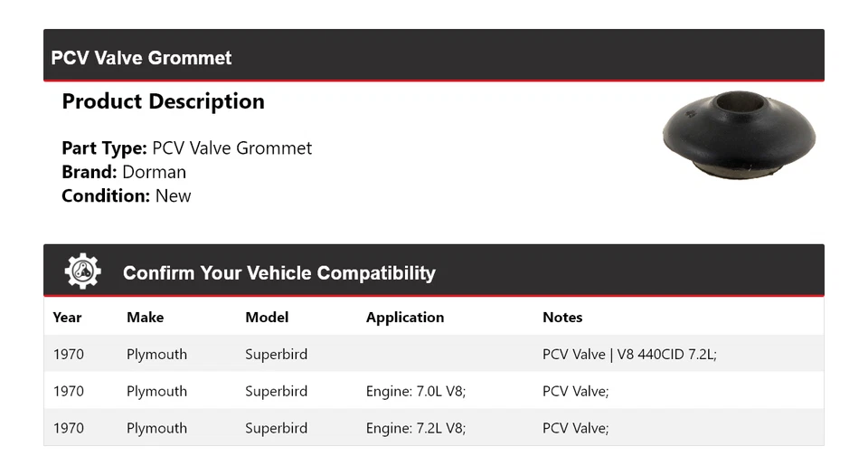Select the Model column header
Screen dimensions: 868x475
click(267, 318)
